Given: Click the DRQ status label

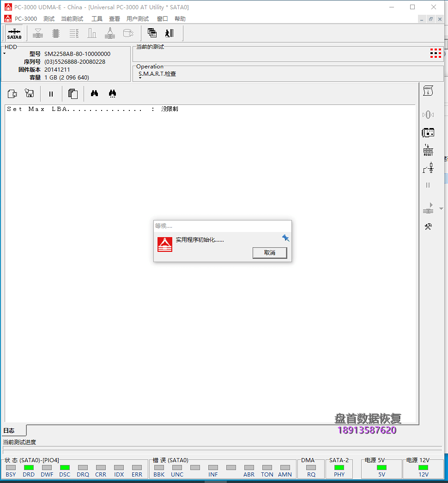Looking at the screenshot, I should point(83,474).
